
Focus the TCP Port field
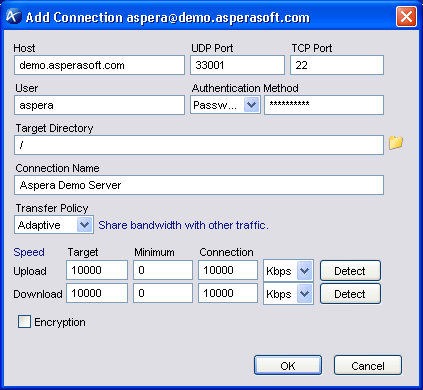click(x=337, y=65)
